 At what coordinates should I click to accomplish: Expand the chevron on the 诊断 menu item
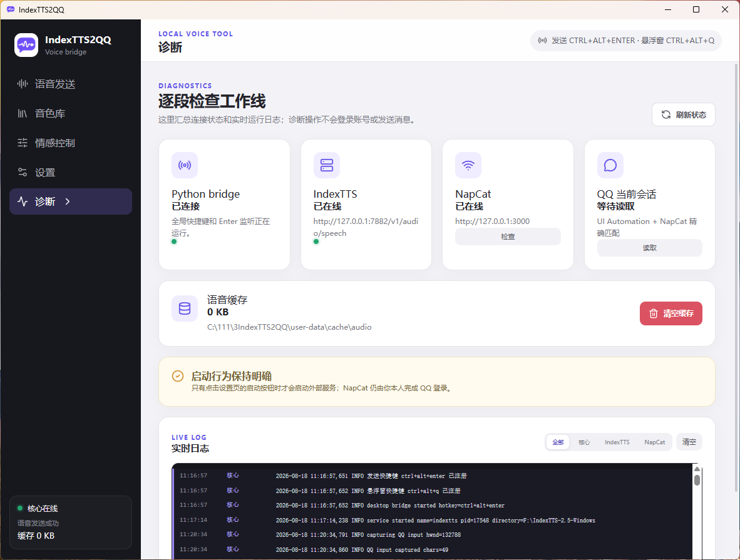[x=68, y=201]
